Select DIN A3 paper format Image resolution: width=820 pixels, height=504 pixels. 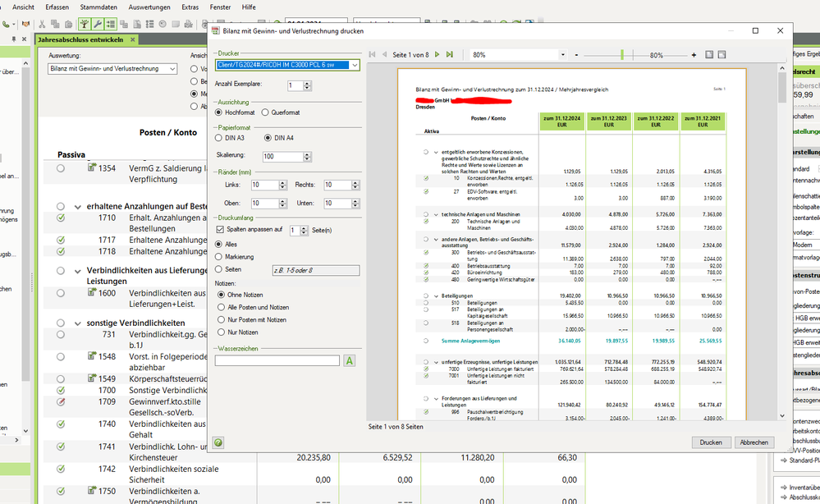218,138
